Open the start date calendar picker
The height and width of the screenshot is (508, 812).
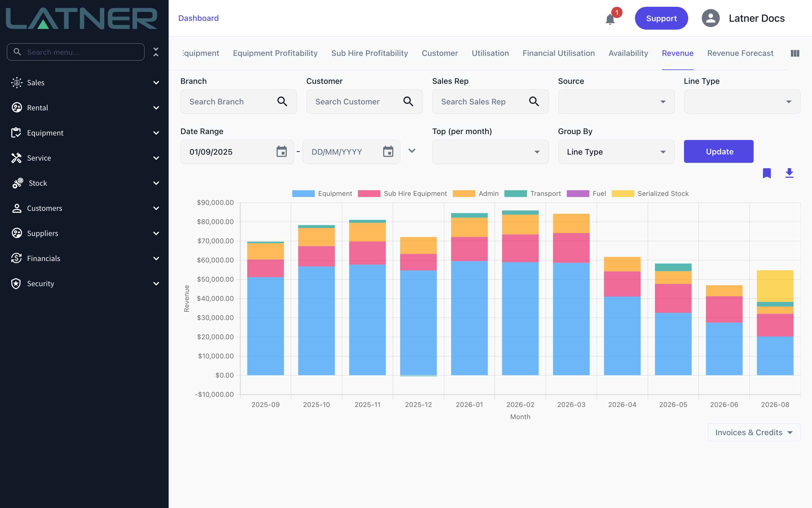(281, 152)
